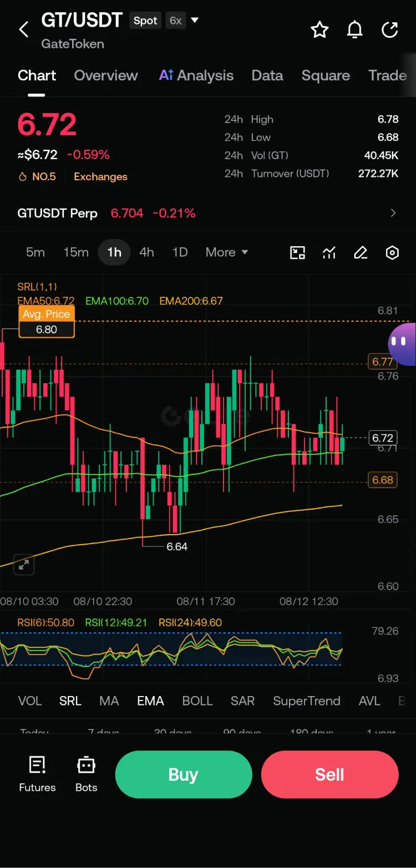Viewport: 416px width, 868px height.
Task: Tap the RSI(24):49.60 legend label
Action: pyautogui.click(x=190, y=623)
